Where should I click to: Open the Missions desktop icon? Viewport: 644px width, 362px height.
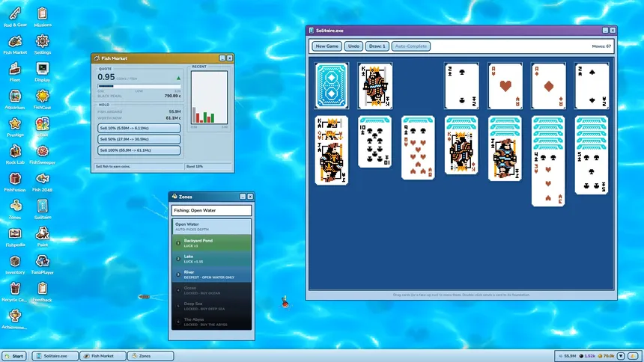(x=42, y=16)
